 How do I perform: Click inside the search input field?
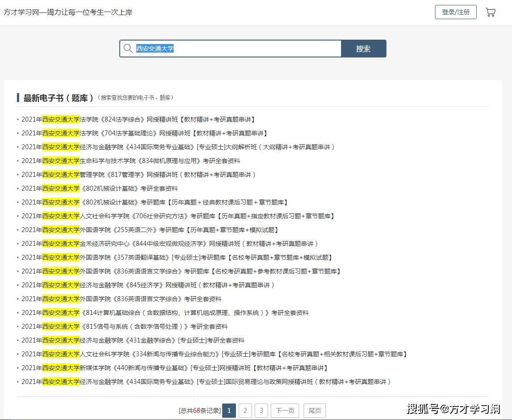coord(223,49)
